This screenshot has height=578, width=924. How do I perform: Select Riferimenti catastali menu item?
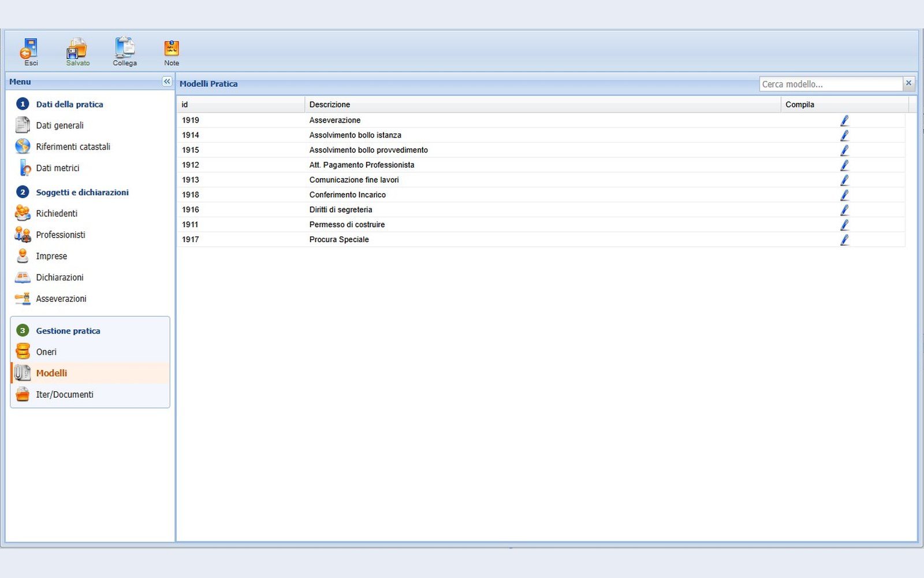73,147
